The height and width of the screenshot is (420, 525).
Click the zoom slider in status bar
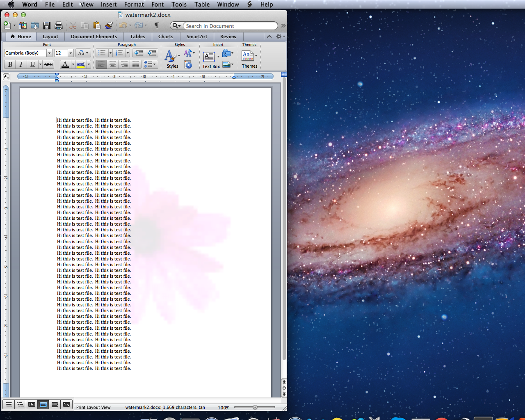(x=255, y=407)
